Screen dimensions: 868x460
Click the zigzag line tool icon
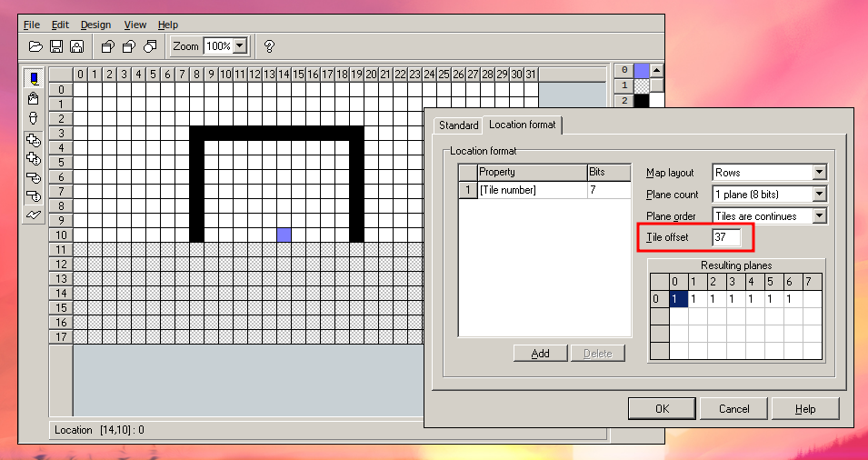coord(34,215)
